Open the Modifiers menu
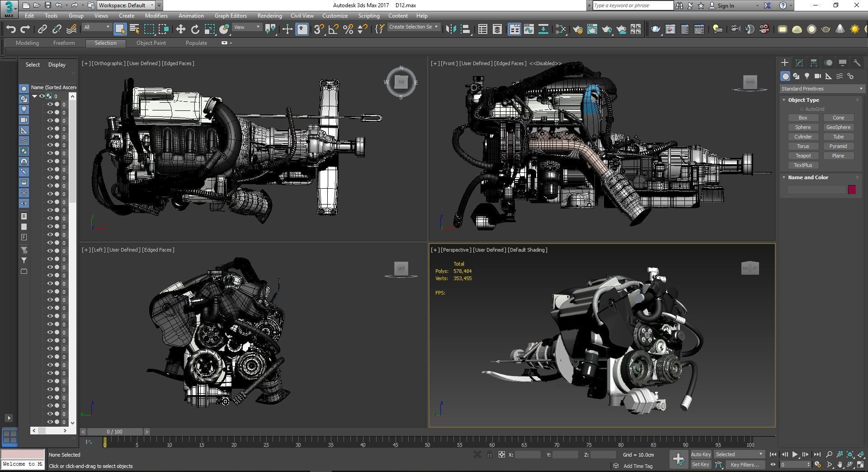The width and height of the screenshot is (868, 472). [156, 15]
